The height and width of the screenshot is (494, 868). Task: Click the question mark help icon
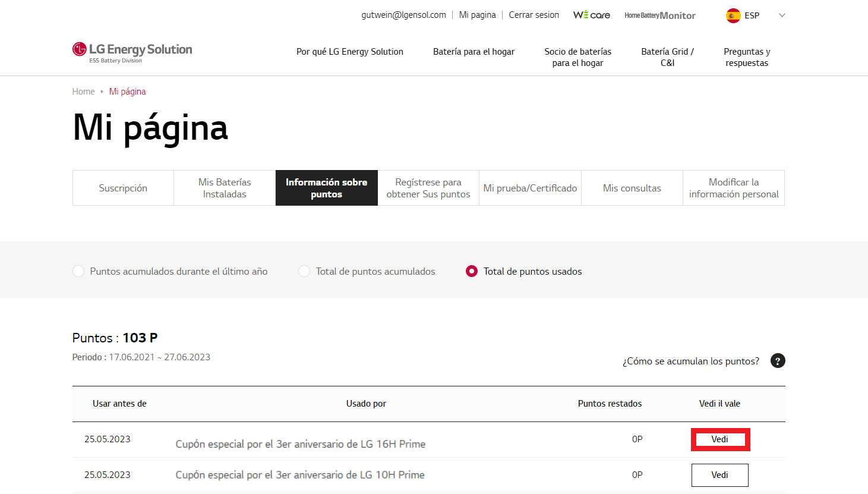pos(778,361)
